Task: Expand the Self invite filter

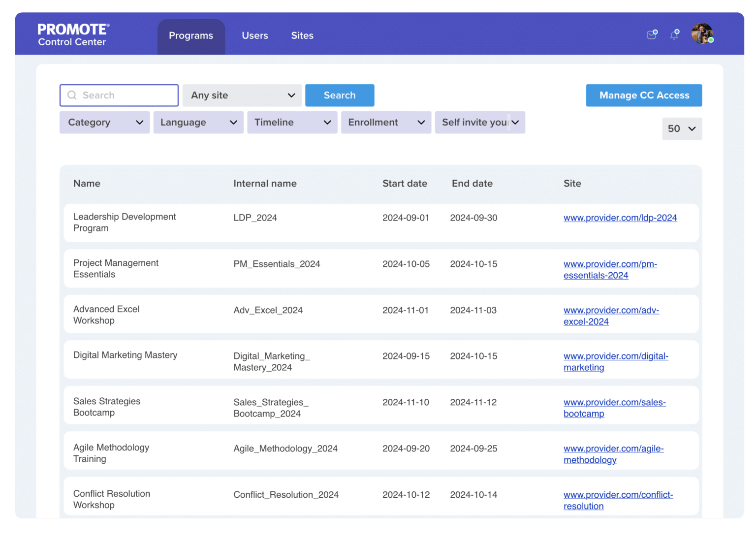Action: [480, 122]
